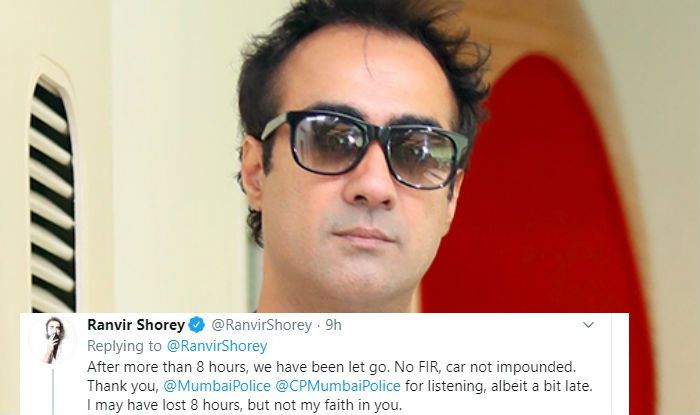Screen dimensions: 700x415
Task: Open the @RanvirShorey link after Replying to
Action: pos(217,346)
